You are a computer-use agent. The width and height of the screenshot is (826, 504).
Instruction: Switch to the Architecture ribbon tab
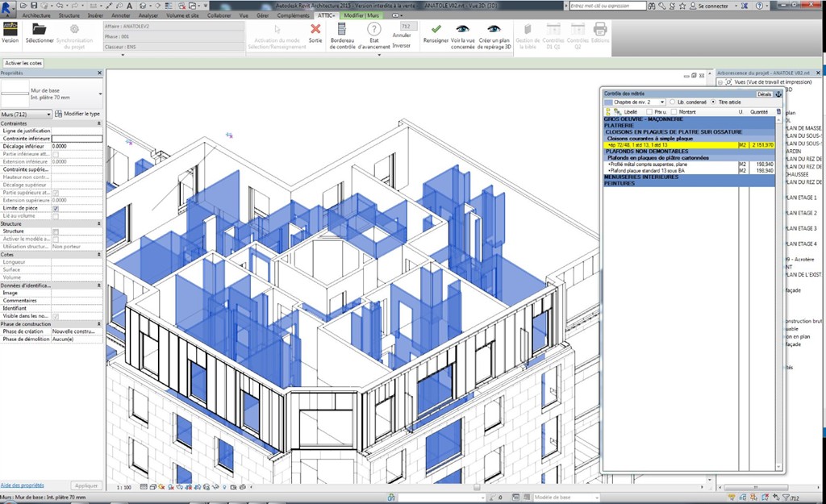point(35,15)
